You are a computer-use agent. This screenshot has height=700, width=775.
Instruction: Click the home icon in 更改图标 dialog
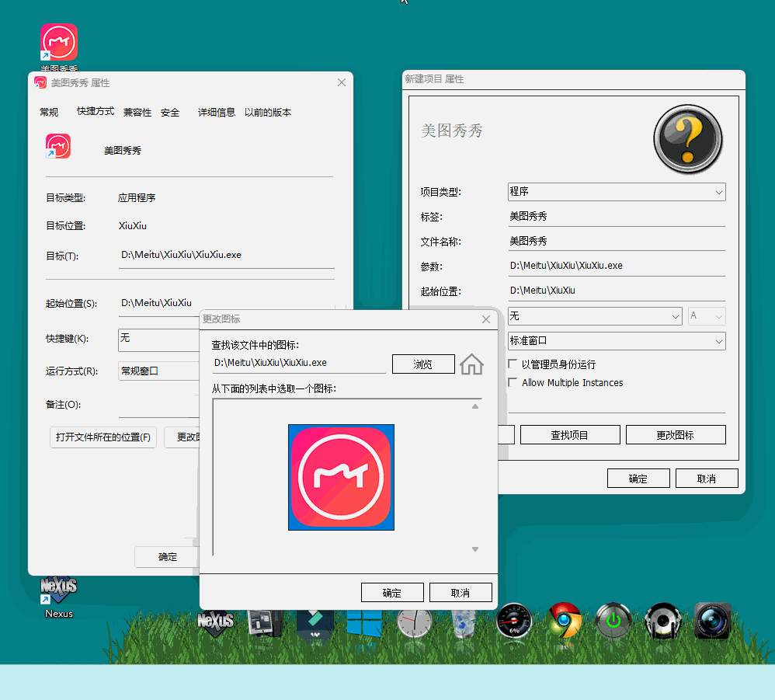[471, 364]
